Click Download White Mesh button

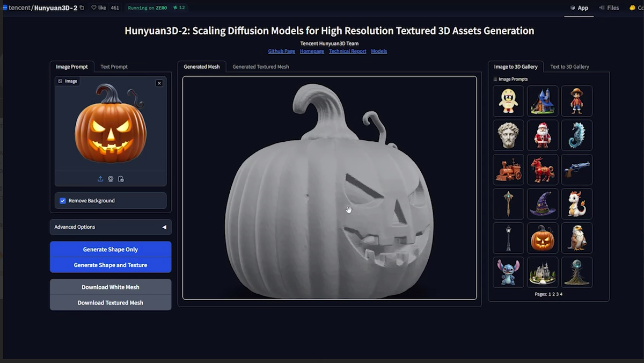click(x=111, y=287)
